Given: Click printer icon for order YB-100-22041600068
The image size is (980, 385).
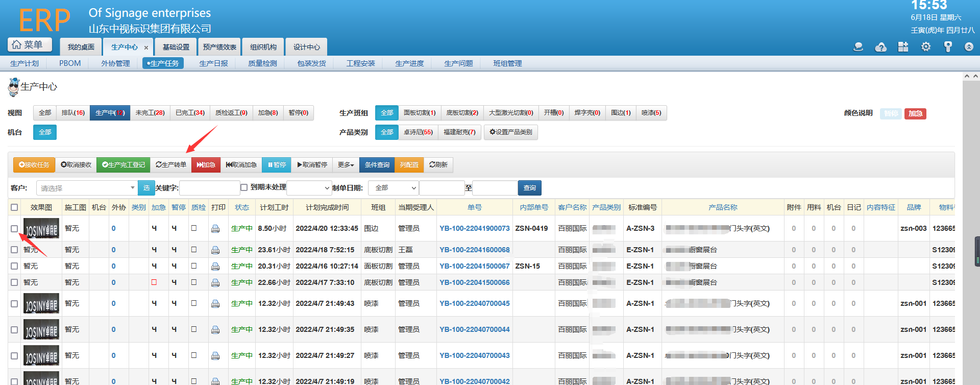Looking at the screenshot, I should [x=215, y=250].
